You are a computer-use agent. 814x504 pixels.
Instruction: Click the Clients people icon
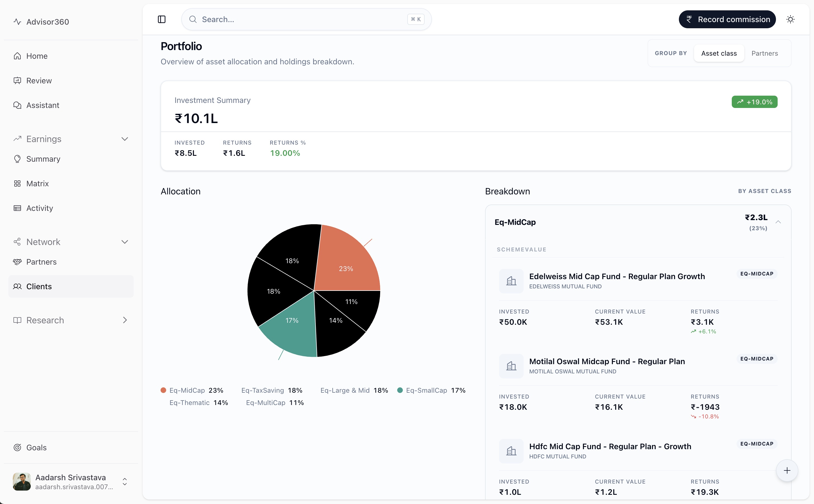pyautogui.click(x=17, y=286)
